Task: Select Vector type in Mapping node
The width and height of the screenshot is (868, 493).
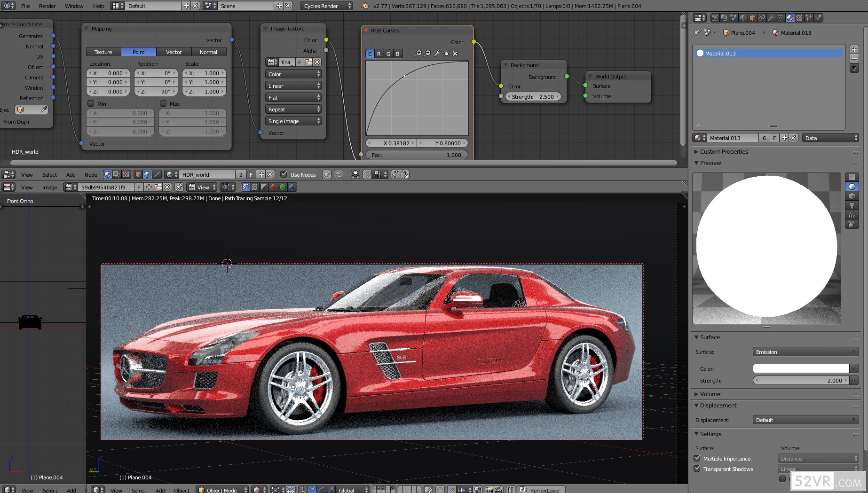Action: coord(174,52)
